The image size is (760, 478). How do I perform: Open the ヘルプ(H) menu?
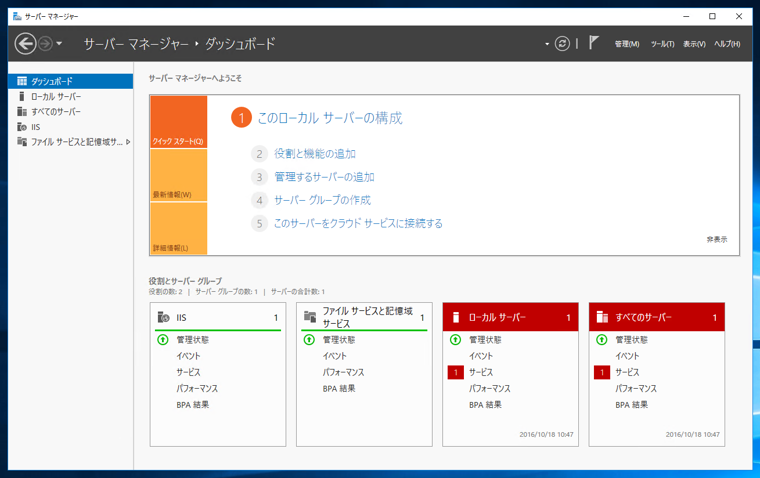coord(727,44)
